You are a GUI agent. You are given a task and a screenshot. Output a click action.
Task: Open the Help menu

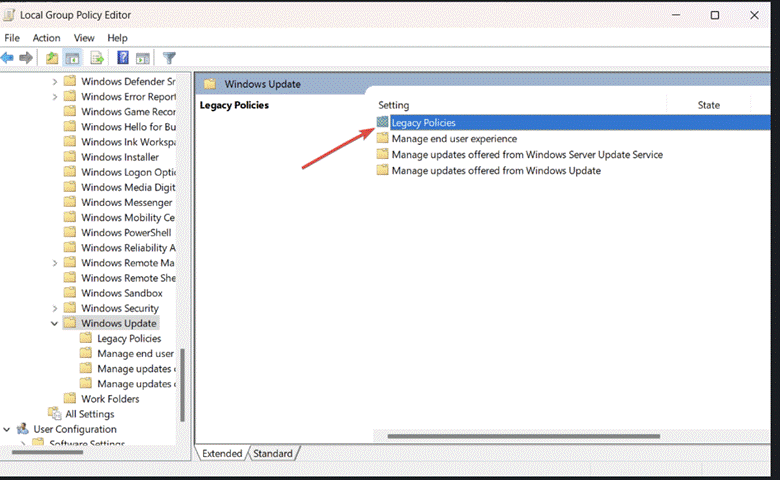pos(117,38)
